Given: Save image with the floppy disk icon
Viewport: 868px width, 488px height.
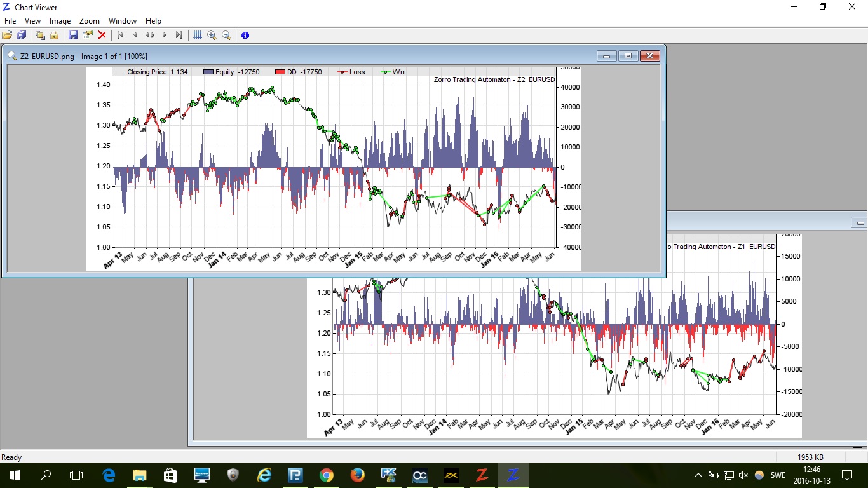Looking at the screenshot, I should tap(73, 35).
